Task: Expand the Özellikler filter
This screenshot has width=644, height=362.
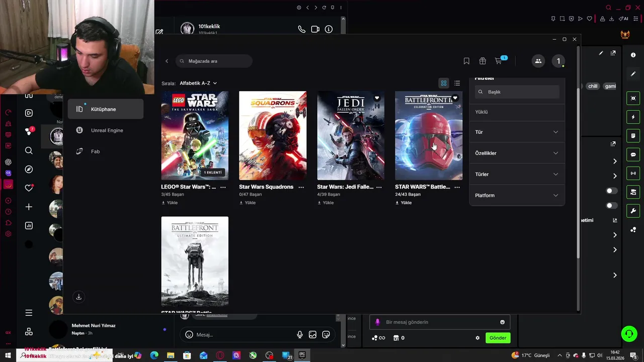Action: click(x=517, y=153)
